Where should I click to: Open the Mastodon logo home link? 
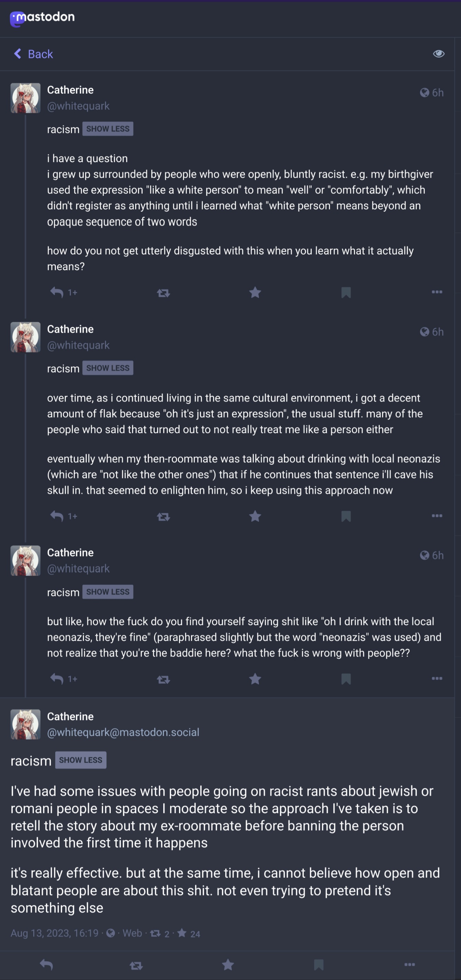(x=42, y=18)
